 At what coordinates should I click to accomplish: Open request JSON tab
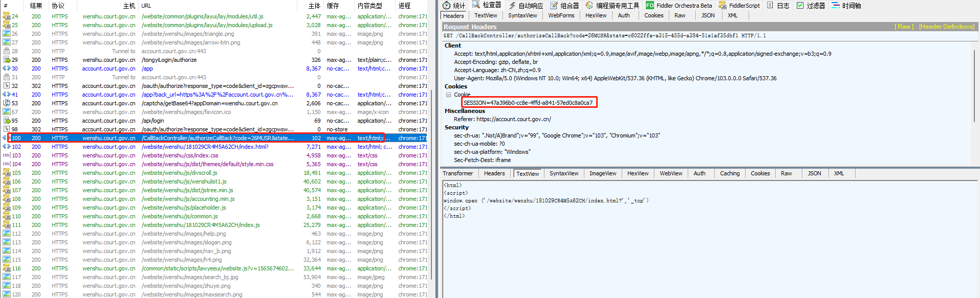point(708,15)
